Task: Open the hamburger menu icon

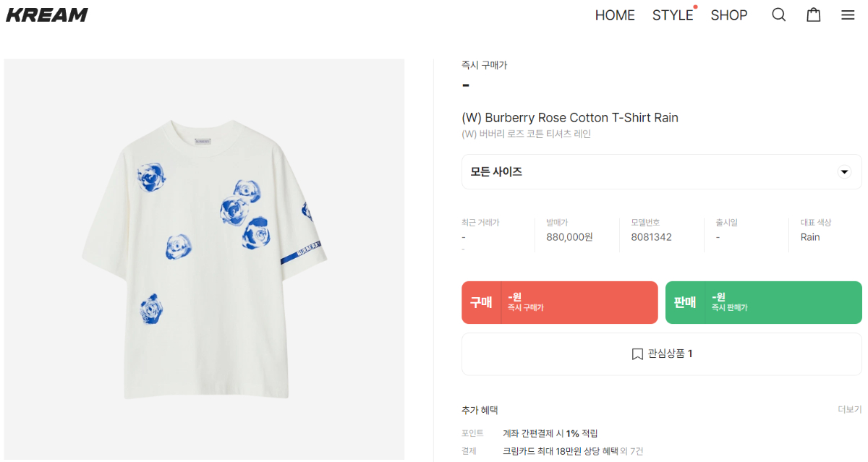Action: (x=848, y=15)
